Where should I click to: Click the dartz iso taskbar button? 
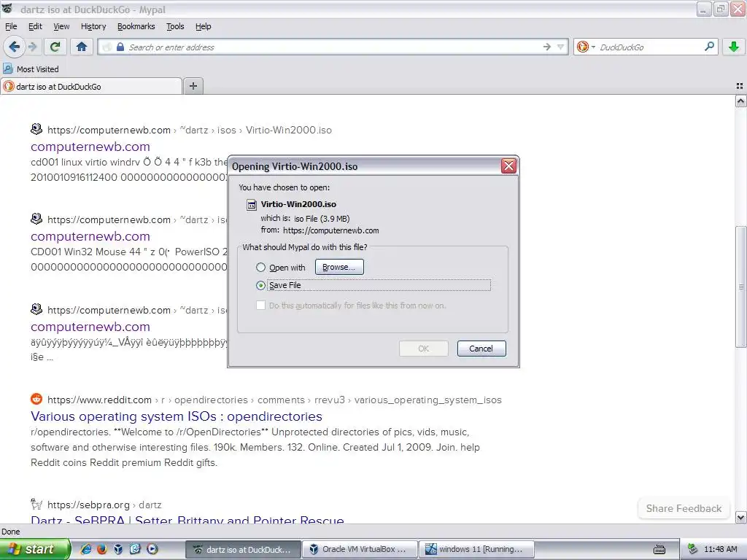[243, 549]
